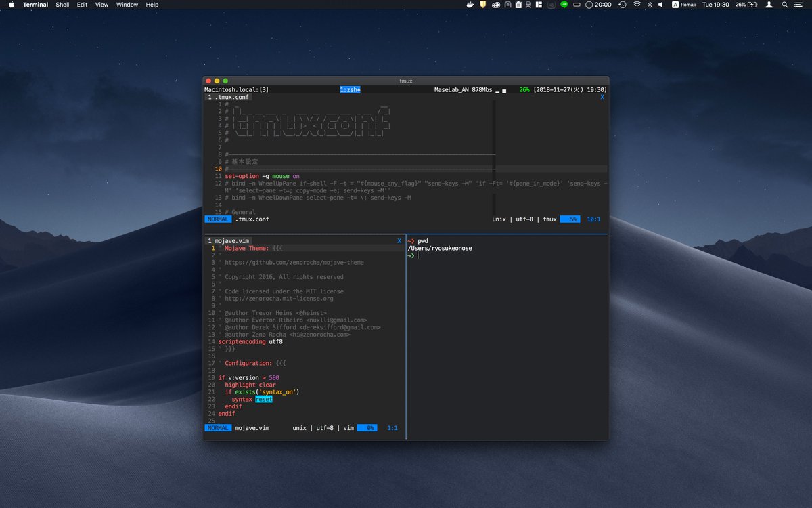812x508 pixels.
Task: Close the .tmux.conf vim tab with X
Action: click(602, 97)
